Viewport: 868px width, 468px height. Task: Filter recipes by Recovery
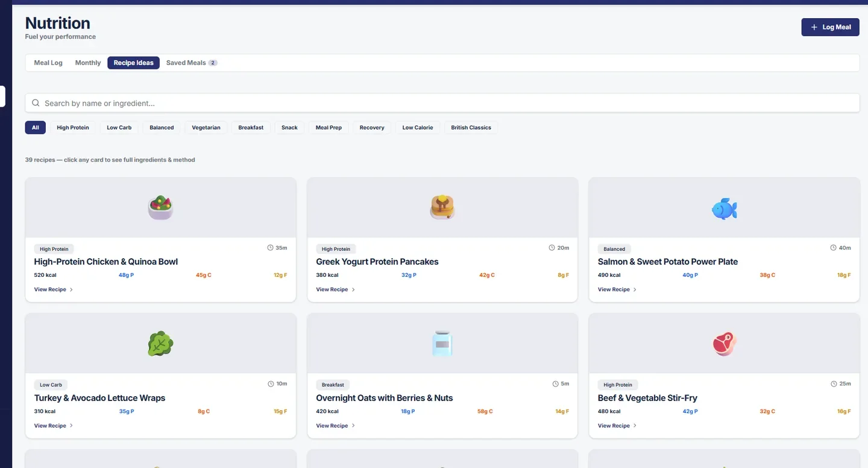coord(372,127)
